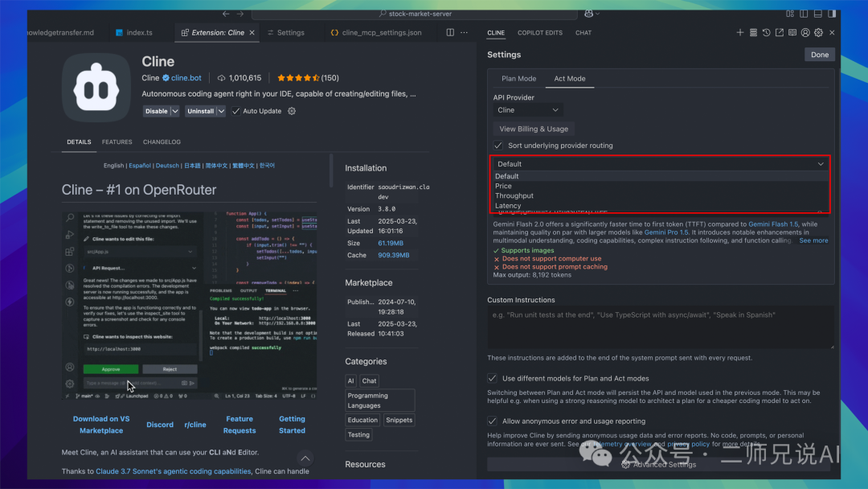The image size is (868, 489).
Task: Choose Latency sorting option
Action: [661, 205]
